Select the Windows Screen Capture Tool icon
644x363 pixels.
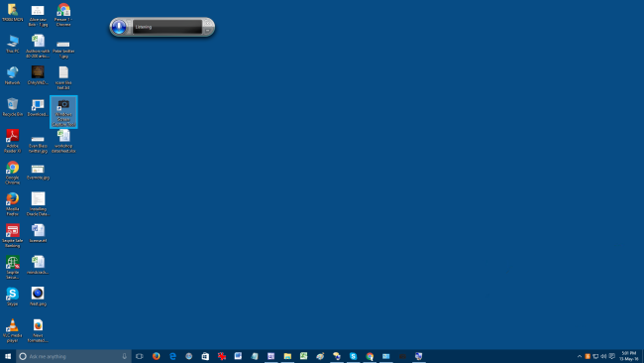[63, 112]
